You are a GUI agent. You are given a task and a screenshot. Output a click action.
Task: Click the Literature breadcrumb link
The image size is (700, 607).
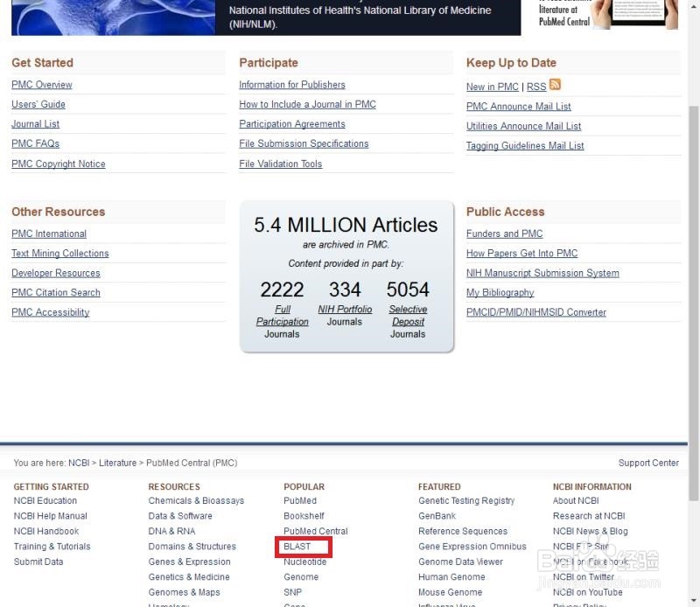[117, 463]
